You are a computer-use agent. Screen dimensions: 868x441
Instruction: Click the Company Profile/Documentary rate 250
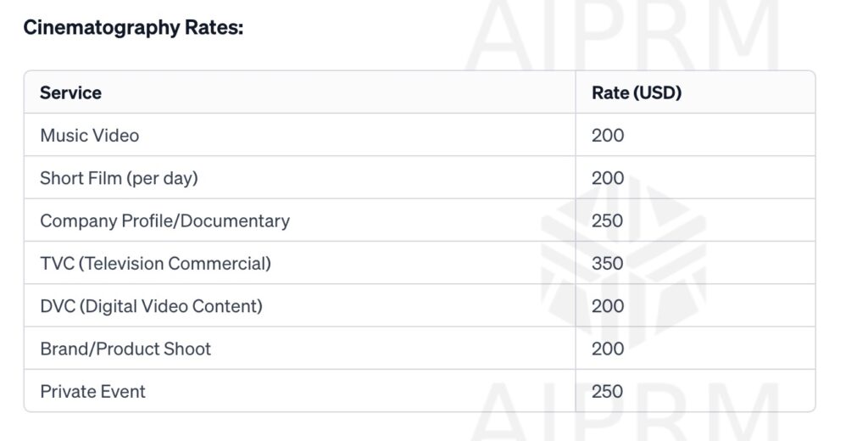click(608, 220)
